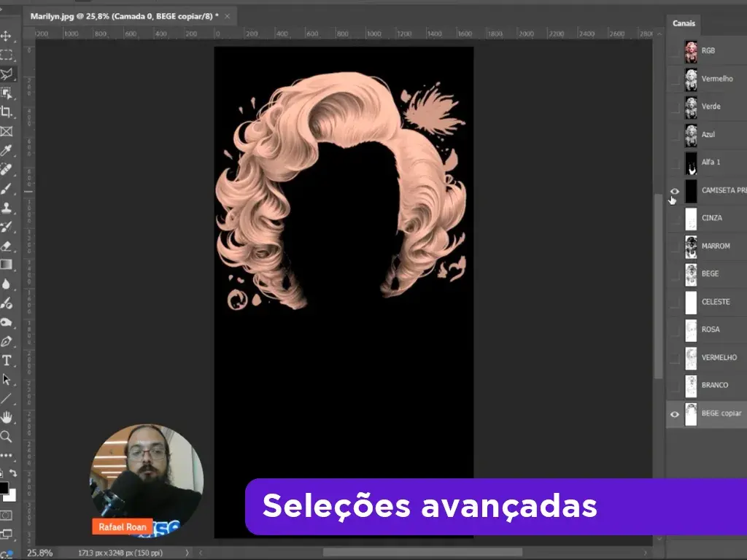
Task: Switch to the Canais panel tab
Action: tap(684, 23)
